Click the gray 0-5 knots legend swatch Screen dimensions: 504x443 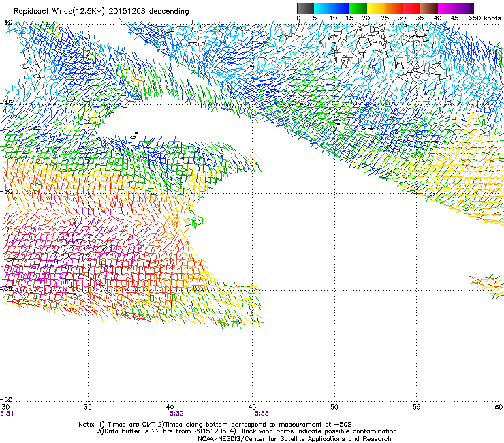pos(305,8)
